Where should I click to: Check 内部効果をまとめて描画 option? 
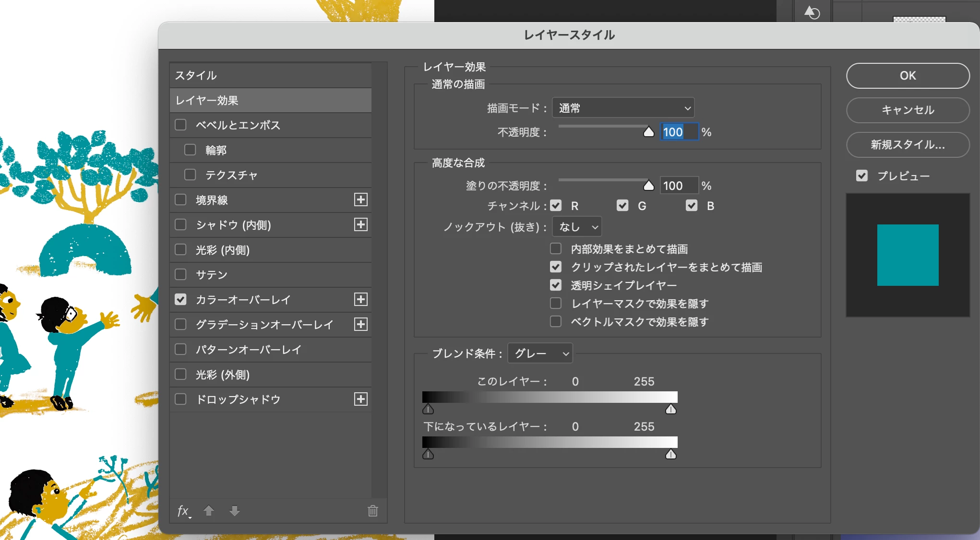click(x=556, y=249)
